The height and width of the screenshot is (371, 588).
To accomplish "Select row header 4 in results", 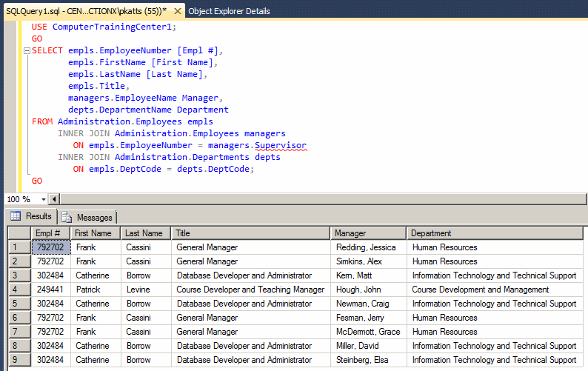I will tap(19, 290).
